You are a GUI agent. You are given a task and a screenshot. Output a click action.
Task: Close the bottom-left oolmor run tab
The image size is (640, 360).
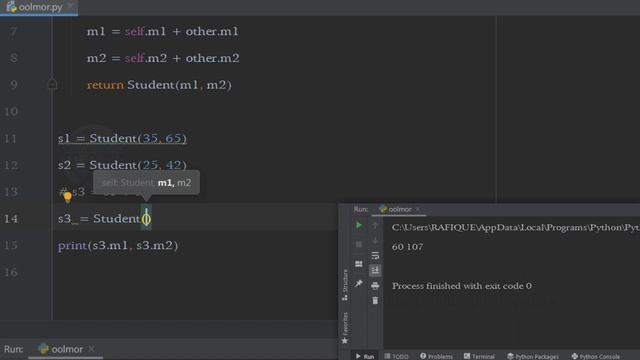pos(91,349)
